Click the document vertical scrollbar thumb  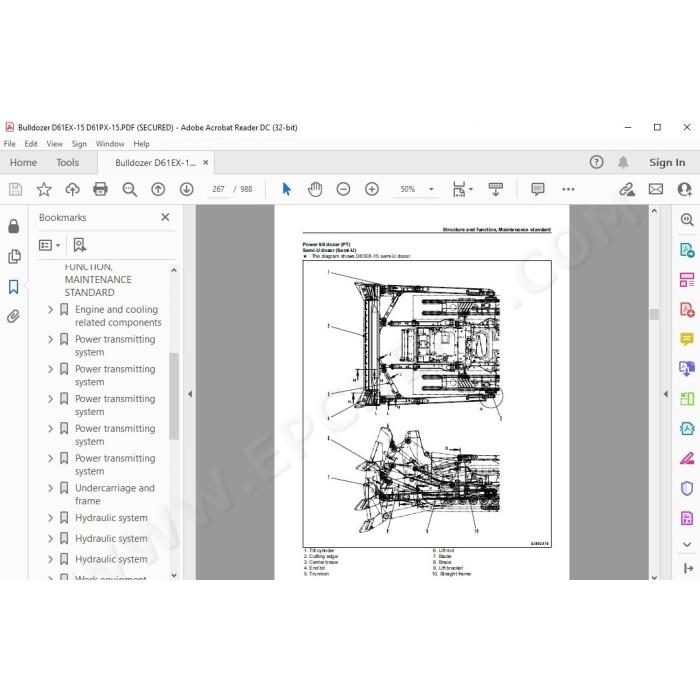654,314
